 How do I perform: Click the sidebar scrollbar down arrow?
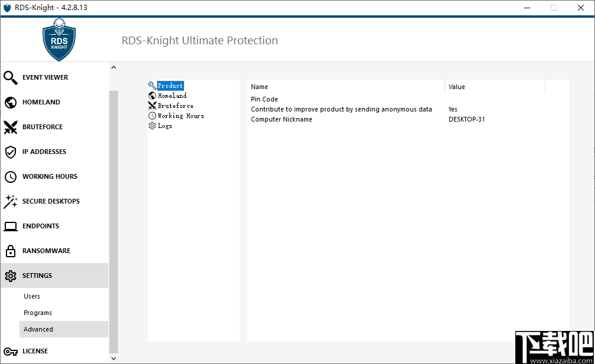pos(113,358)
